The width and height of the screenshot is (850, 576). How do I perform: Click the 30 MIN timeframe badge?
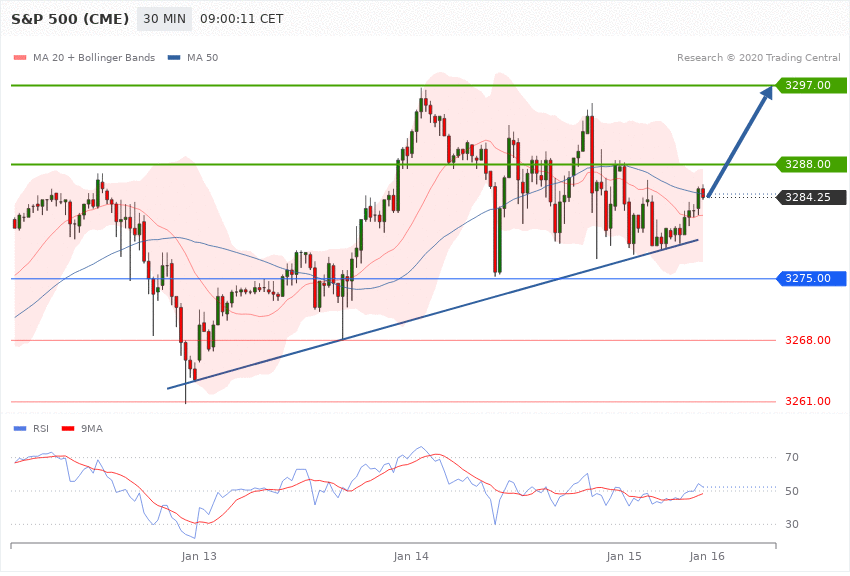point(164,19)
